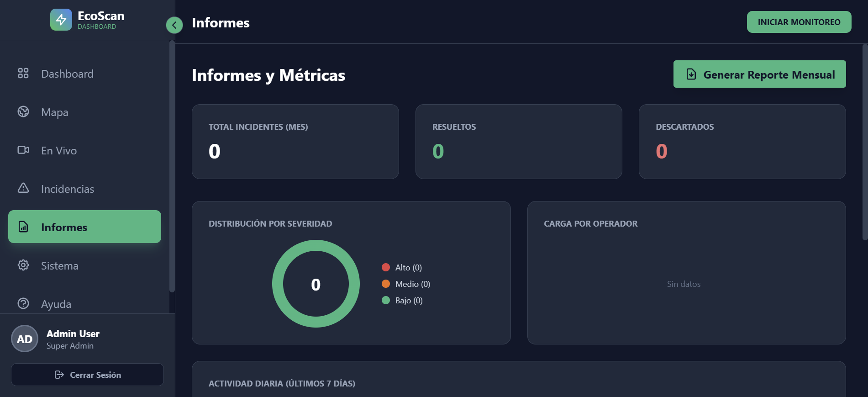Click the En Vivo camera icon
The image size is (868, 397).
coord(23,150)
